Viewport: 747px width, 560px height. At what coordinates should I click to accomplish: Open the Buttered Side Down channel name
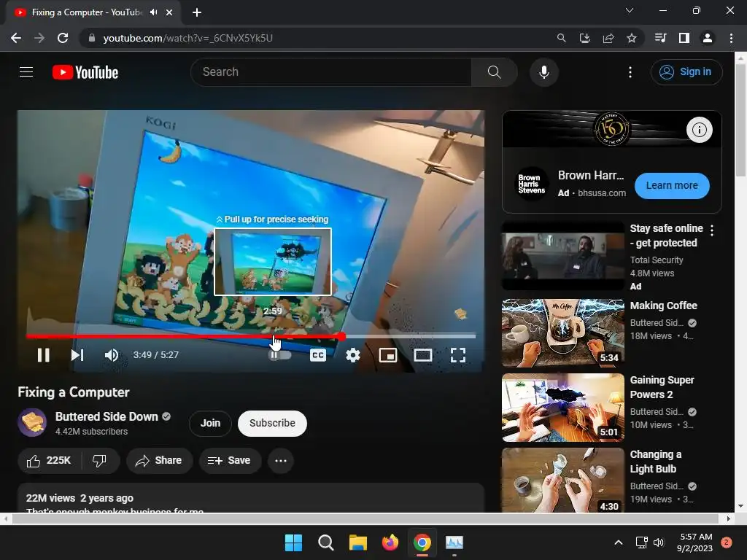107,416
